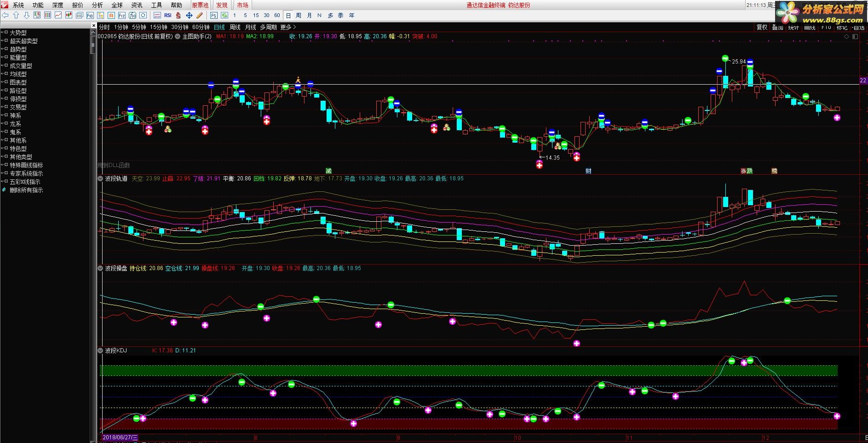Activate the blue four-arrow move icon
Screen dimensions: 868x443
189,15
